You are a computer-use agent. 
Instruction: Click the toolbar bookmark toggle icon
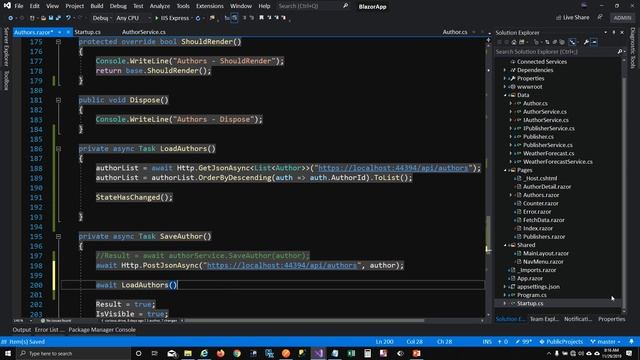pos(262,18)
